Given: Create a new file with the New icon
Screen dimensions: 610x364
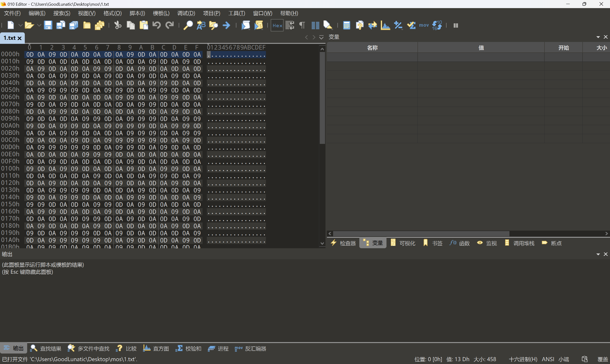Looking at the screenshot, I should tap(10, 25).
